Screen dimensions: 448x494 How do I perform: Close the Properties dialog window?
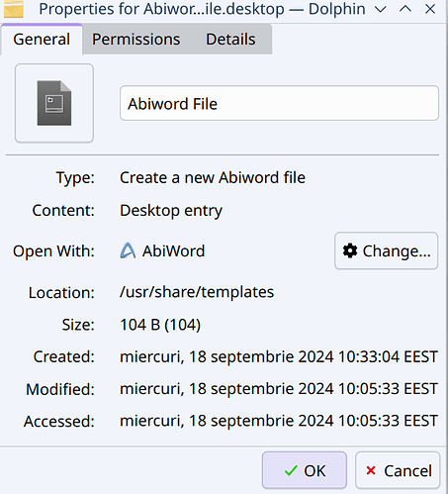(x=430, y=9)
